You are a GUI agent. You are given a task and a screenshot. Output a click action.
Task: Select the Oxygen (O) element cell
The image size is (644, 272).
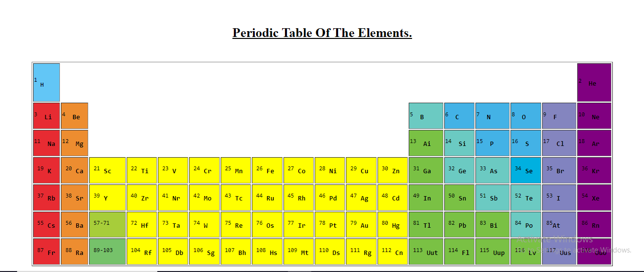(526, 116)
